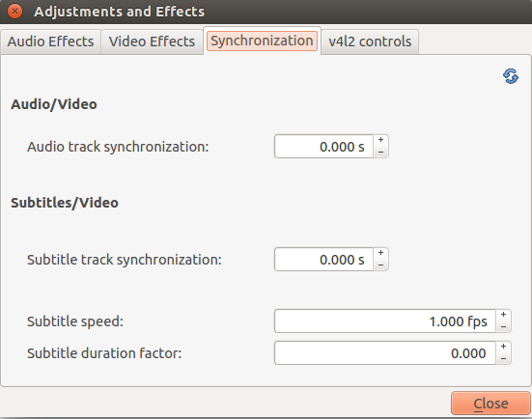Increase audio track synchronization with plus
The height and width of the screenshot is (419, 532).
click(381, 140)
